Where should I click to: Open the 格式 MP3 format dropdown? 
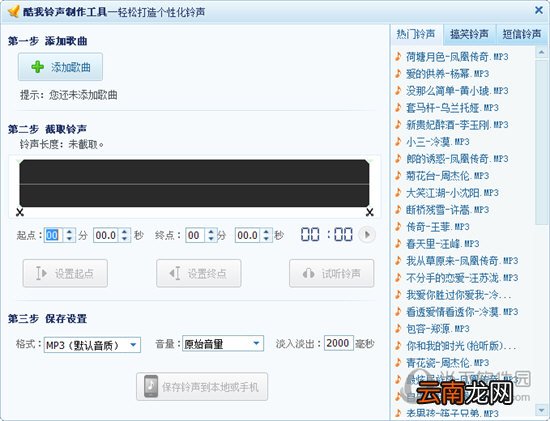pos(92,345)
